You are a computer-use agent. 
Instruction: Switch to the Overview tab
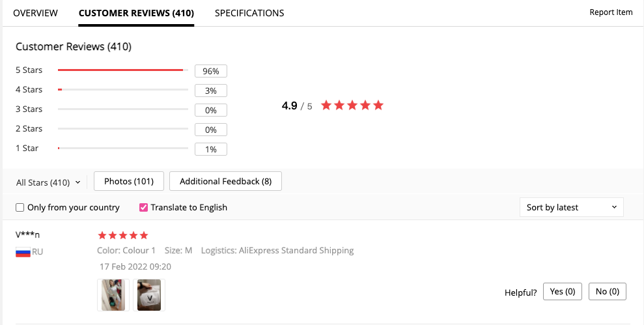pyautogui.click(x=35, y=13)
